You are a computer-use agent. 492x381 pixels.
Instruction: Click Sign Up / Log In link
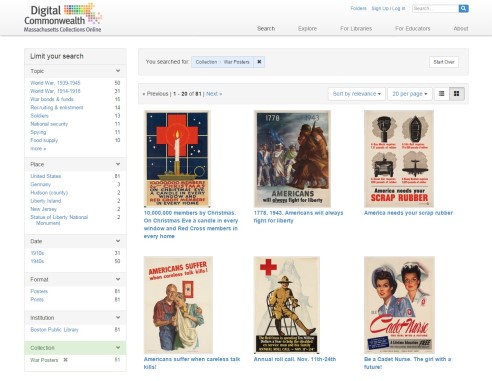pos(388,8)
